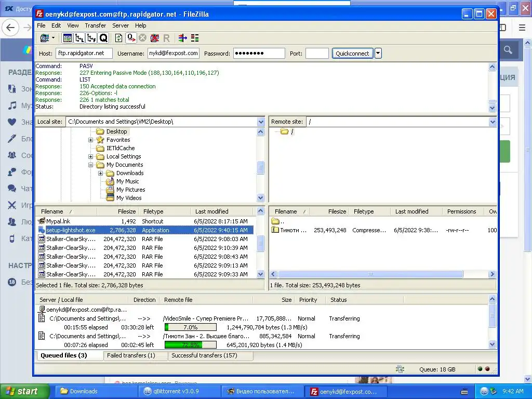The image size is (532, 399).
Task: Toggle the remote directory tree view
Action: tap(91, 38)
